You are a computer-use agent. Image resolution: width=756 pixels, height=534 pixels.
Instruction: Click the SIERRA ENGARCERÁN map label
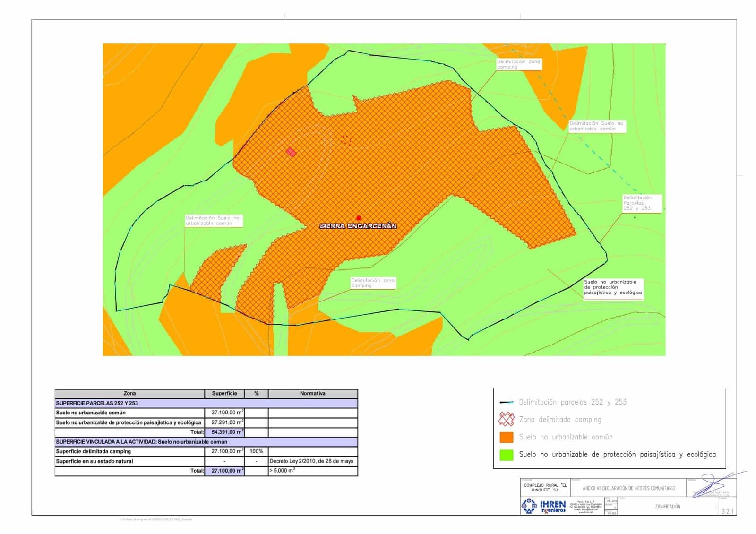(x=358, y=226)
